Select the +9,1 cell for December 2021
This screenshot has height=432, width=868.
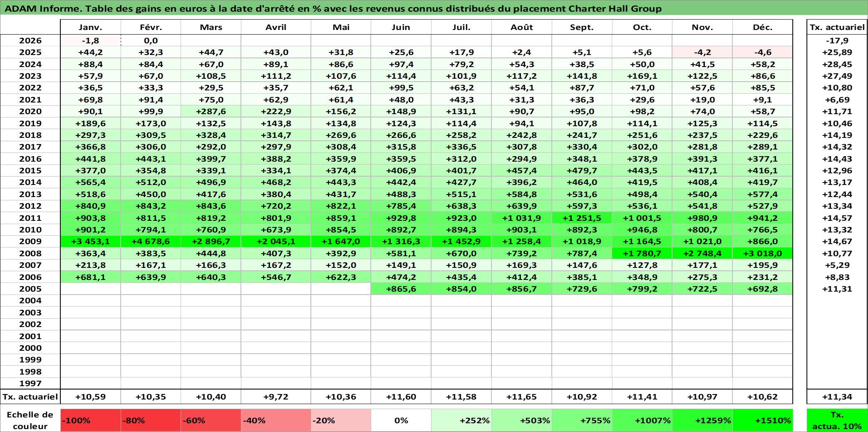(x=762, y=100)
